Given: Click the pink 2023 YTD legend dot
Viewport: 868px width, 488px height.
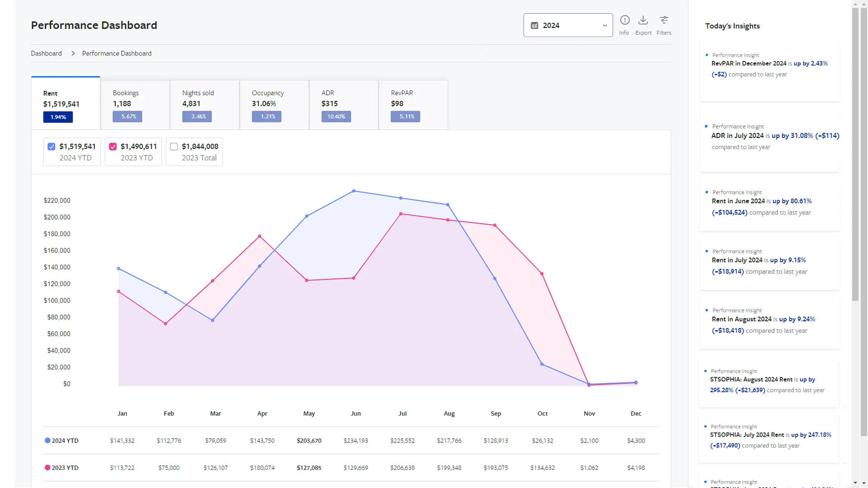Looking at the screenshot, I should 47,468.
